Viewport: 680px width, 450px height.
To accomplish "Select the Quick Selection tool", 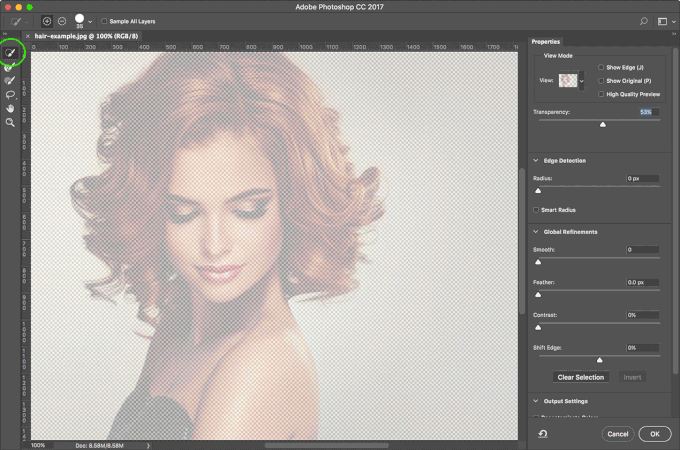I will (11, 52).
